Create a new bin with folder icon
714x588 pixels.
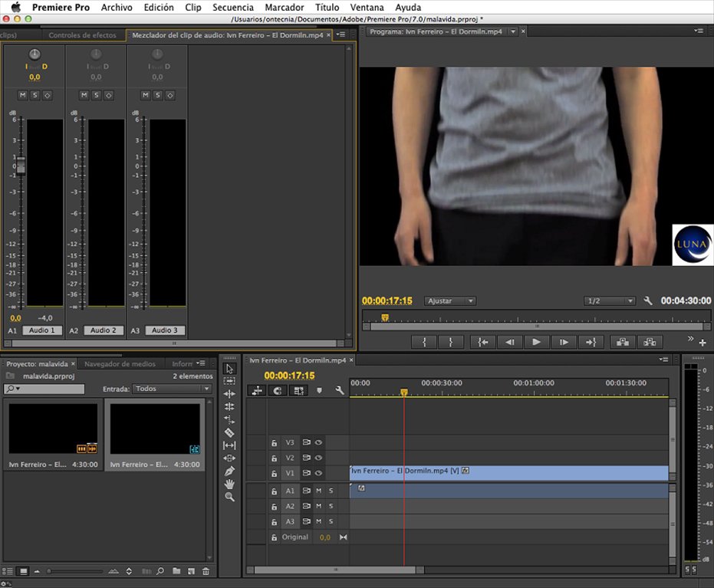pyautogui.click(x=176, y=571)
